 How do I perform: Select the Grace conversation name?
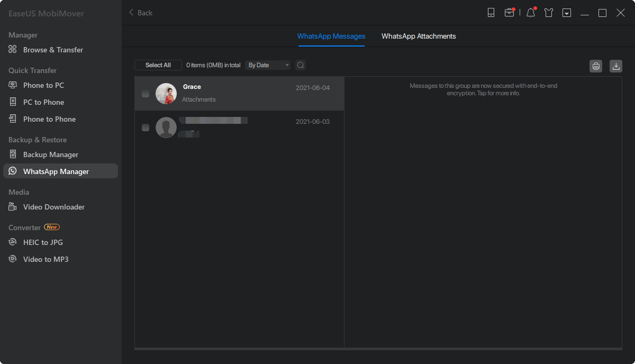tap(192, 87)
